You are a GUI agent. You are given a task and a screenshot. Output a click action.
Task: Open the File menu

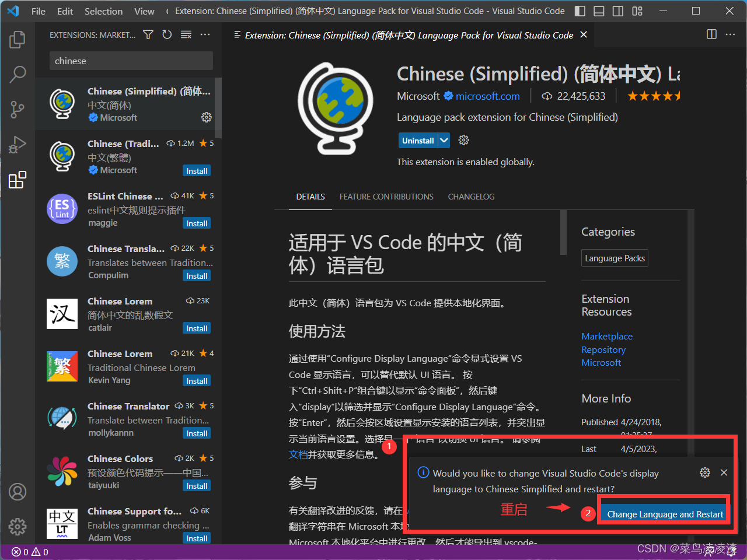click(x=39, y=11)
